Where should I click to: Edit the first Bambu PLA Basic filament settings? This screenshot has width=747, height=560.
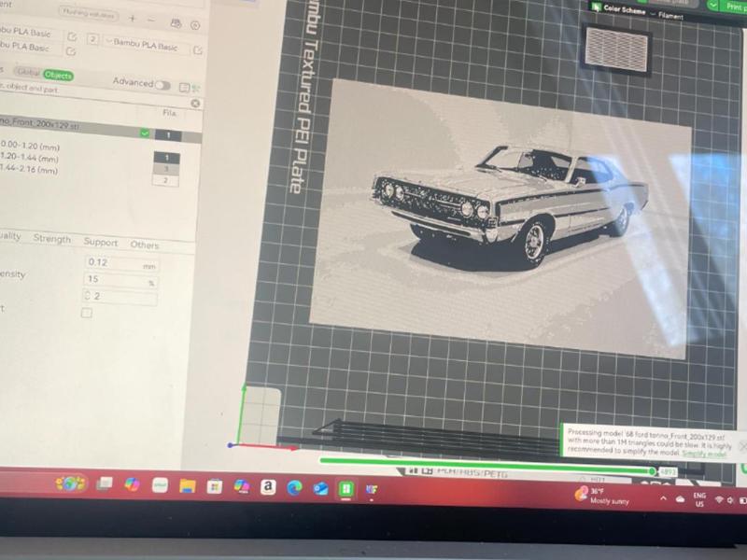point(72,35)
